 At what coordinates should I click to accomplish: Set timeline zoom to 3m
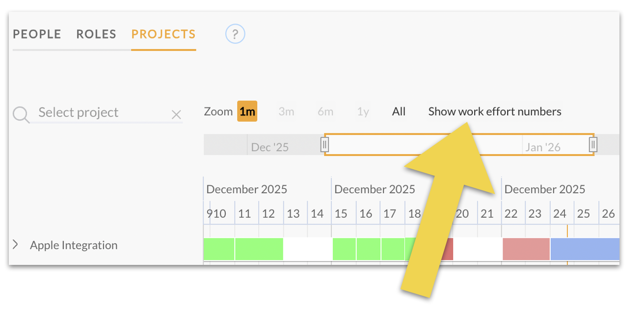(x=286, y=111)
